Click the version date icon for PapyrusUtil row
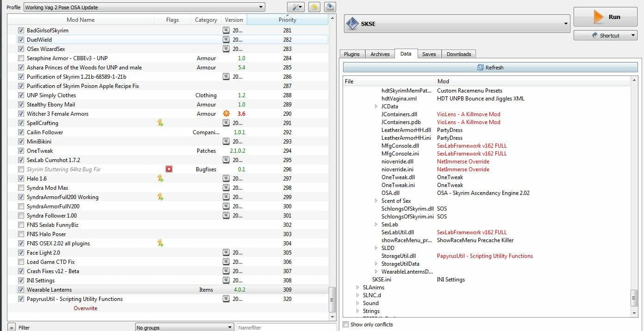Image resolution: width=644 pixels, height=331 pixels. pyautogui.click(x=226, y=299)
